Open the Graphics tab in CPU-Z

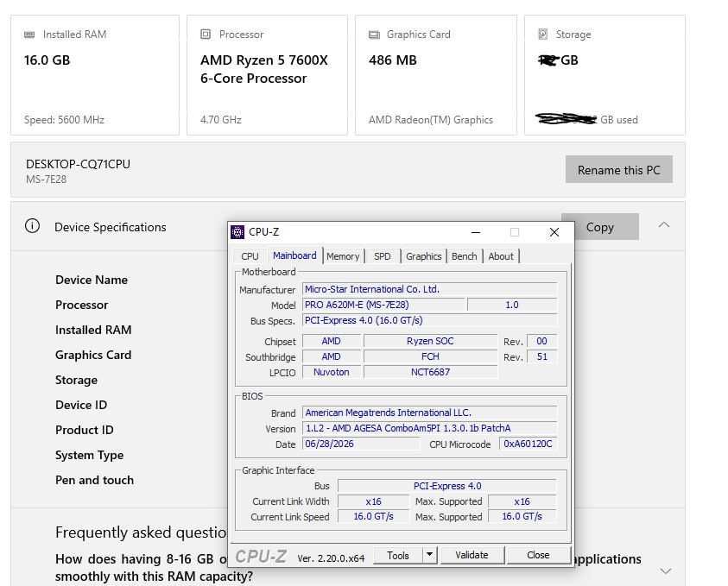tap(423, 256)
